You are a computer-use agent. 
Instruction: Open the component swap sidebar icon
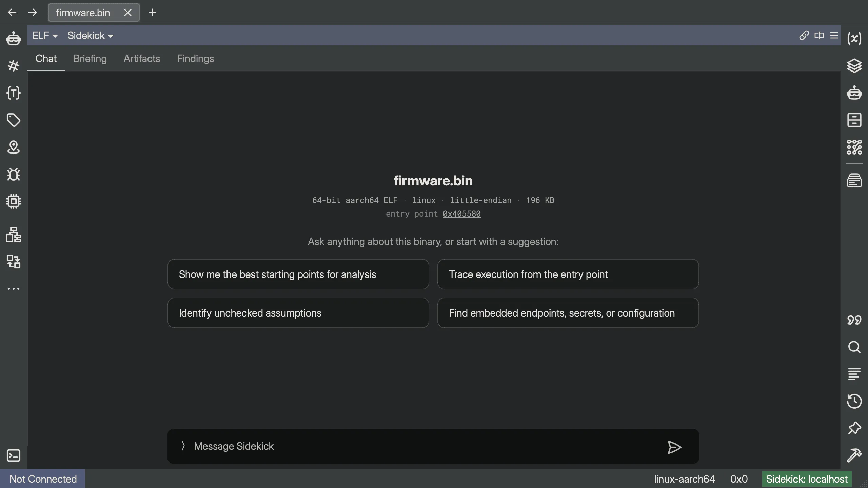(14, 262)
